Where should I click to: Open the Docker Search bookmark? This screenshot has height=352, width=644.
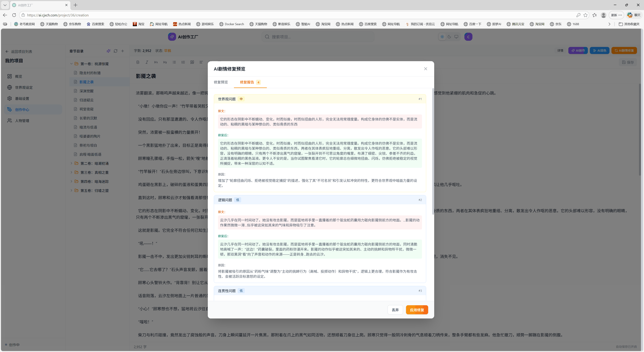231,24
